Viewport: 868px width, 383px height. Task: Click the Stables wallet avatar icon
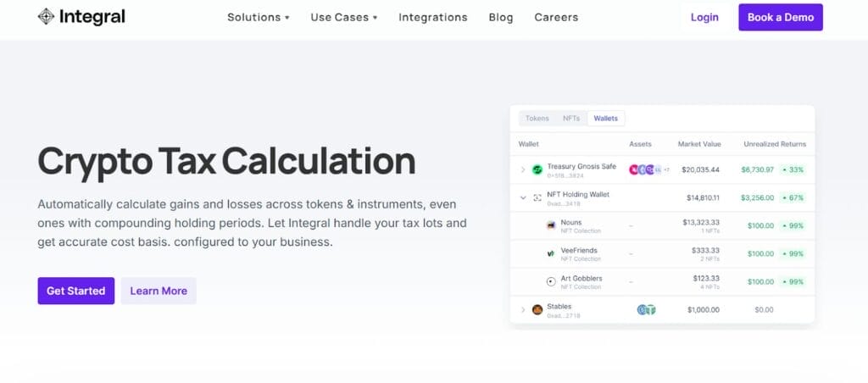click(537, 309)
